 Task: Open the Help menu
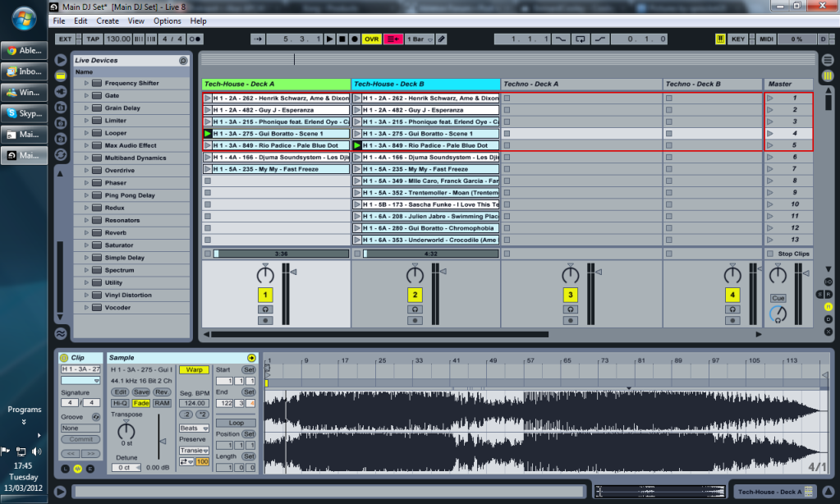[198, 21]
